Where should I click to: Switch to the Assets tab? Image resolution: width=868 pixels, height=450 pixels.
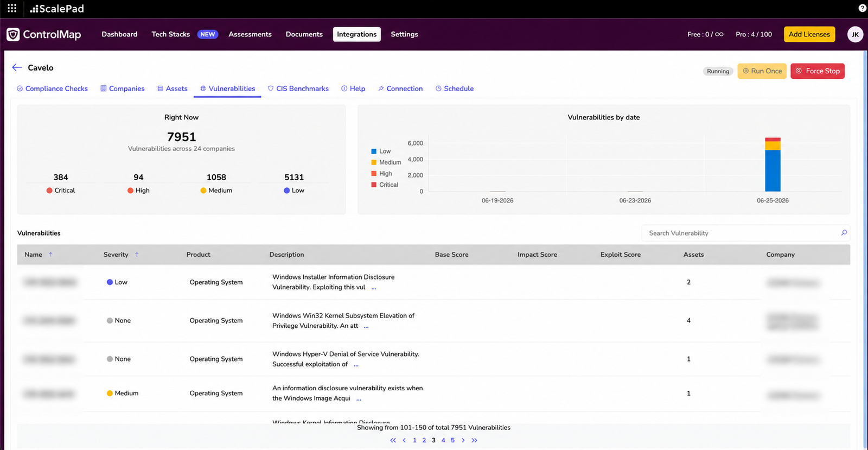pyautogui.click(x=173, y=88)
